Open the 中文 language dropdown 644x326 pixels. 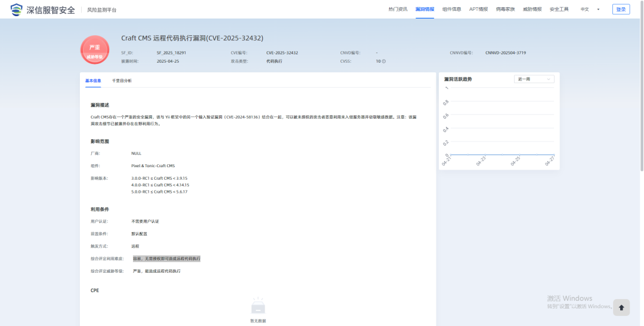click(589, 9)
